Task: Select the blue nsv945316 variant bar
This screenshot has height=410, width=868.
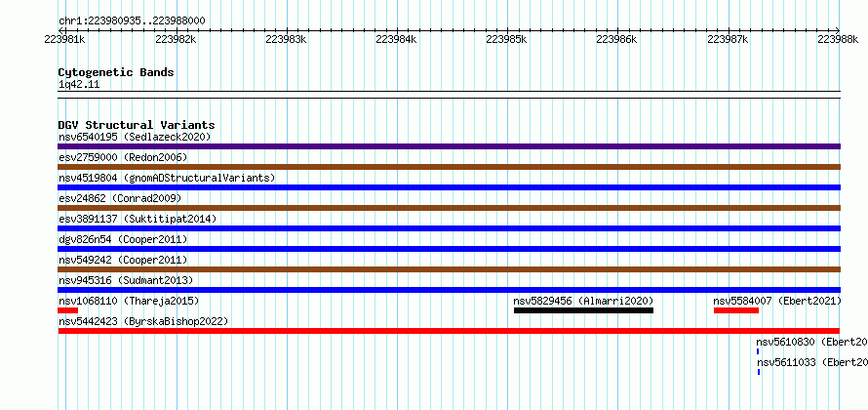Action: [x=449, y=290]
